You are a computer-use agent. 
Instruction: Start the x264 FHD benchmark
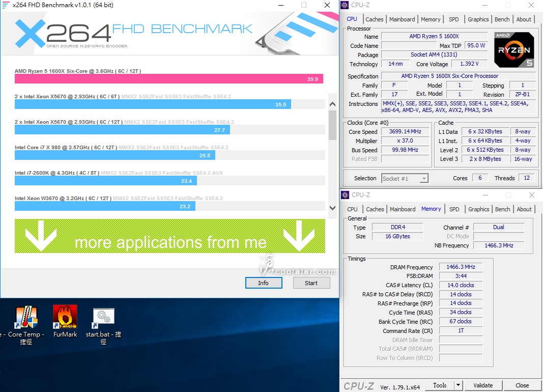(311, 283)
